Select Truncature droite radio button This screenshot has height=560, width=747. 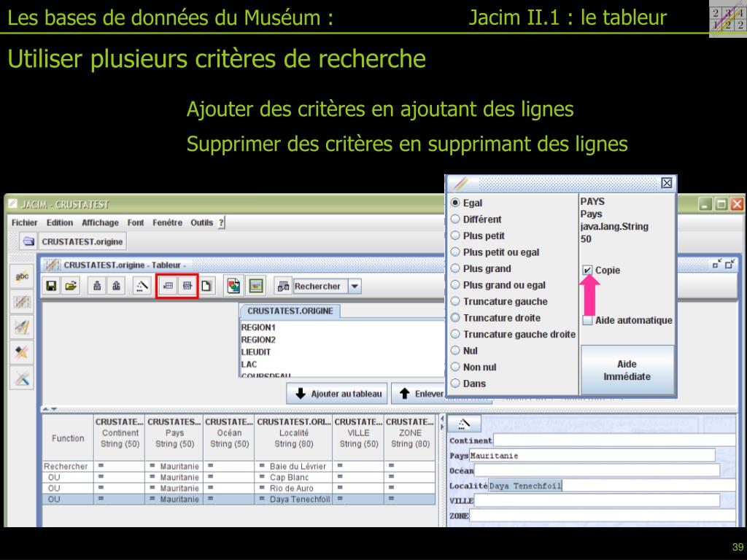[x=455, y=318]
